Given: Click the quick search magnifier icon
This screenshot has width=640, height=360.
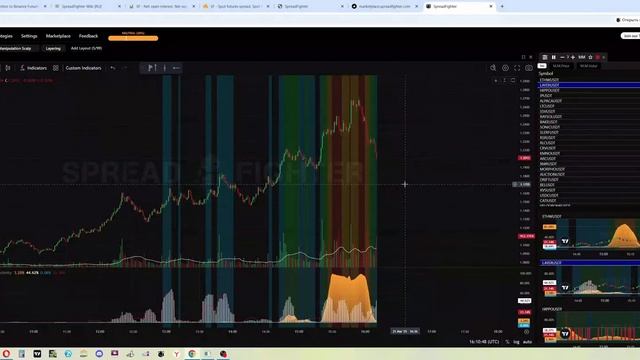Looking at the screenshot, I should point(493,68).
